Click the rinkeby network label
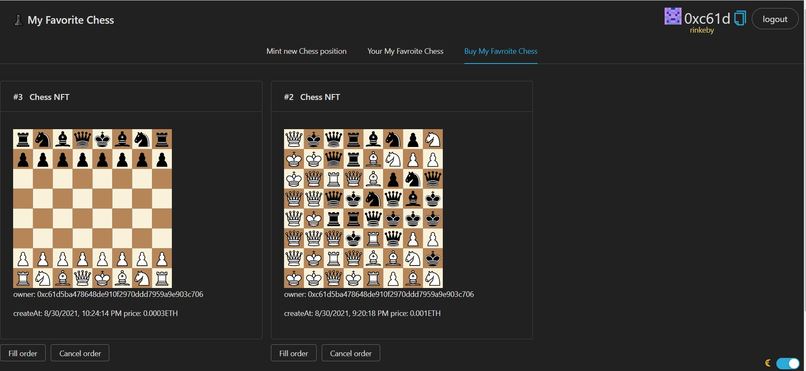Screen dimensions: 806x371 [x=702, y=30]
